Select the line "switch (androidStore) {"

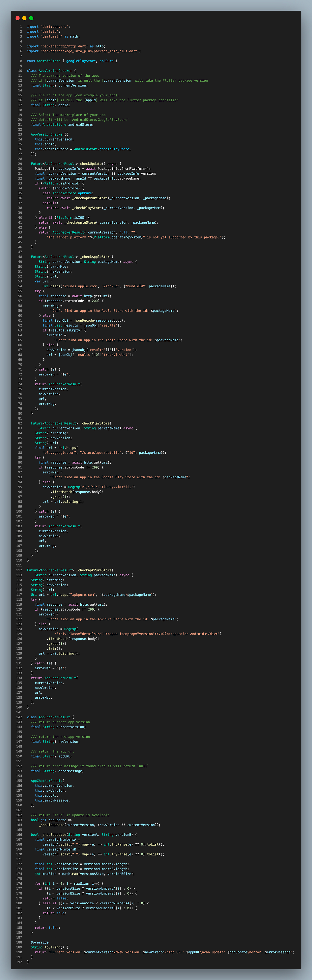tap(61, 188)
